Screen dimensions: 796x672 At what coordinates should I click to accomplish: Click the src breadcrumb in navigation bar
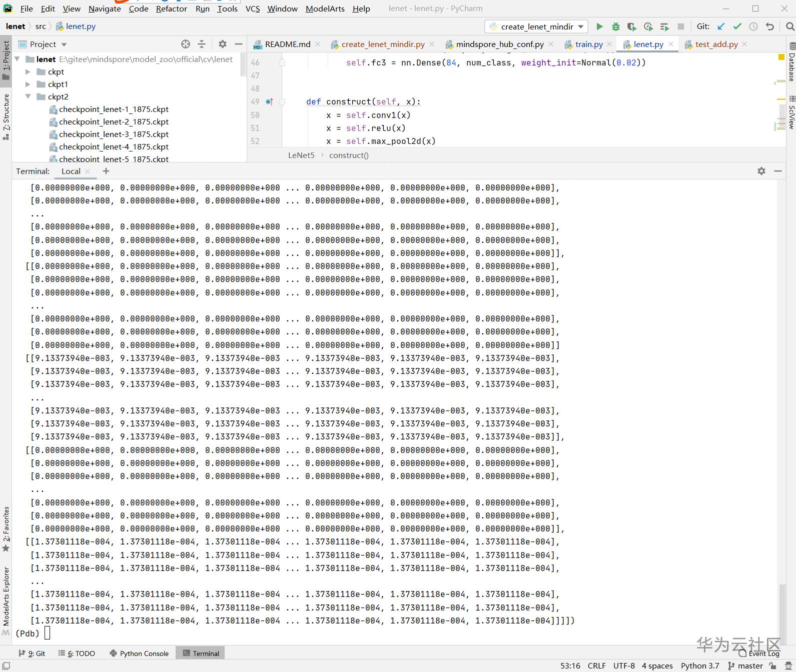pos(41,26)
